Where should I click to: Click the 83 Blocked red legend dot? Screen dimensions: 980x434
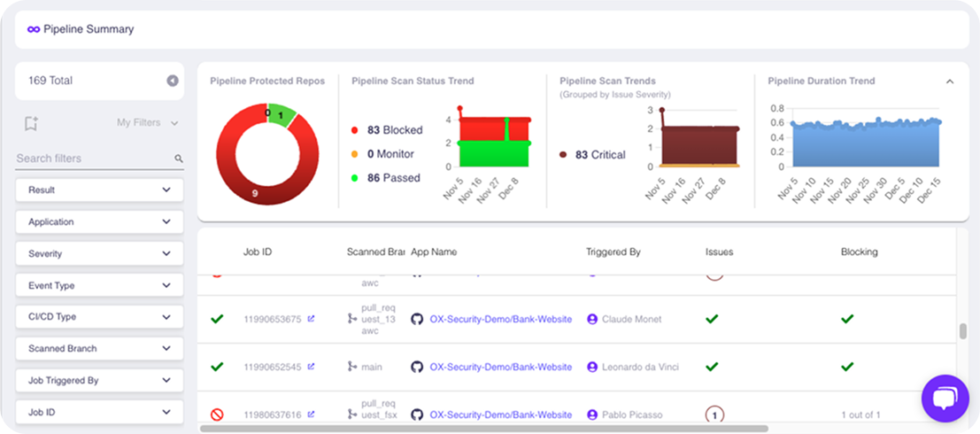(355, 131)
